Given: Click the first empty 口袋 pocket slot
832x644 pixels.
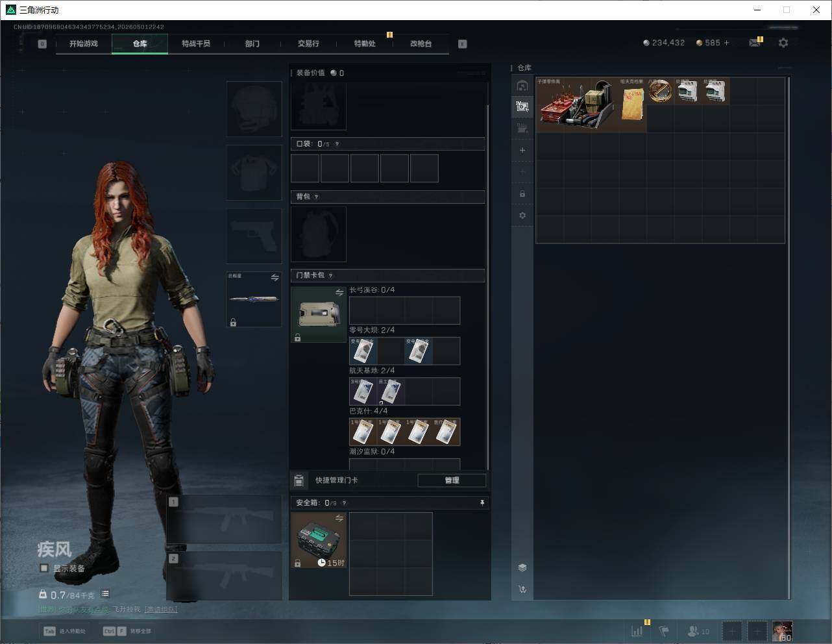Looking at the screenshot, I should 305,168.
